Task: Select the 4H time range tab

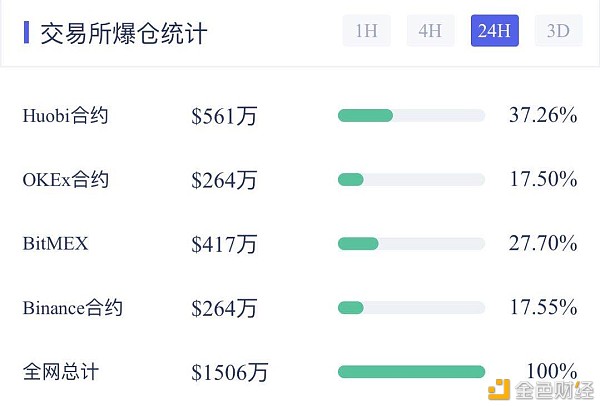Action: click(x=430, y=31)
